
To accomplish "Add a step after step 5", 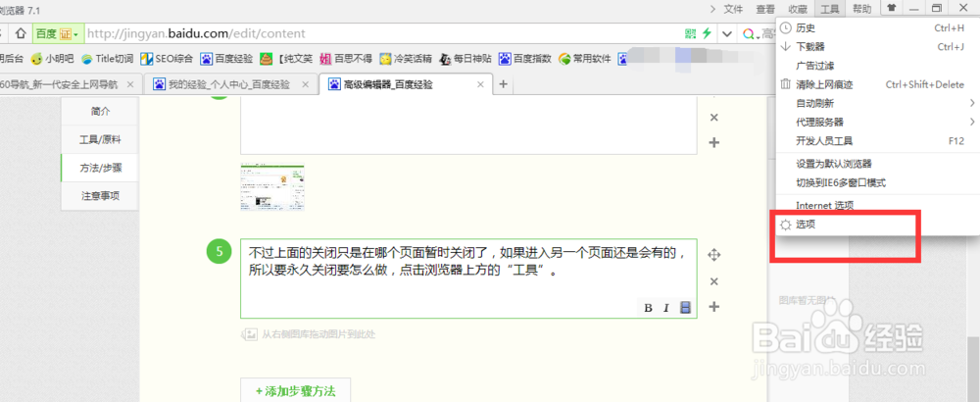I will (x=713, y=306).
